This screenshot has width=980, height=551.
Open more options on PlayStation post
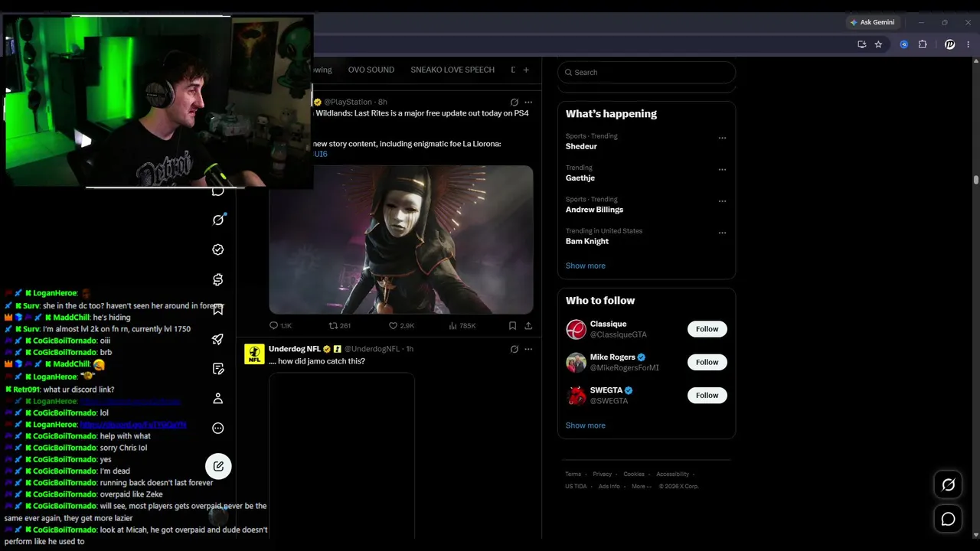pos(528,102)
